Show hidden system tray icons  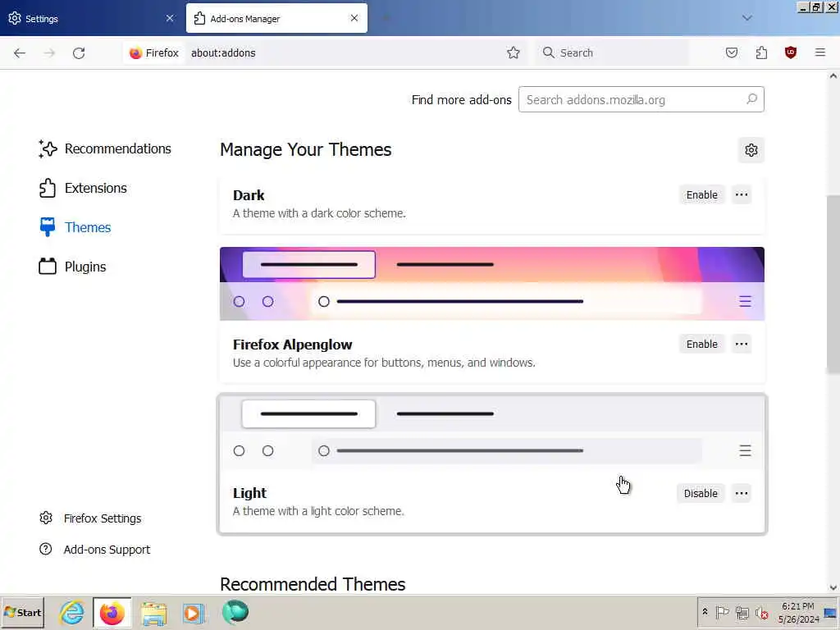(705, 612)
